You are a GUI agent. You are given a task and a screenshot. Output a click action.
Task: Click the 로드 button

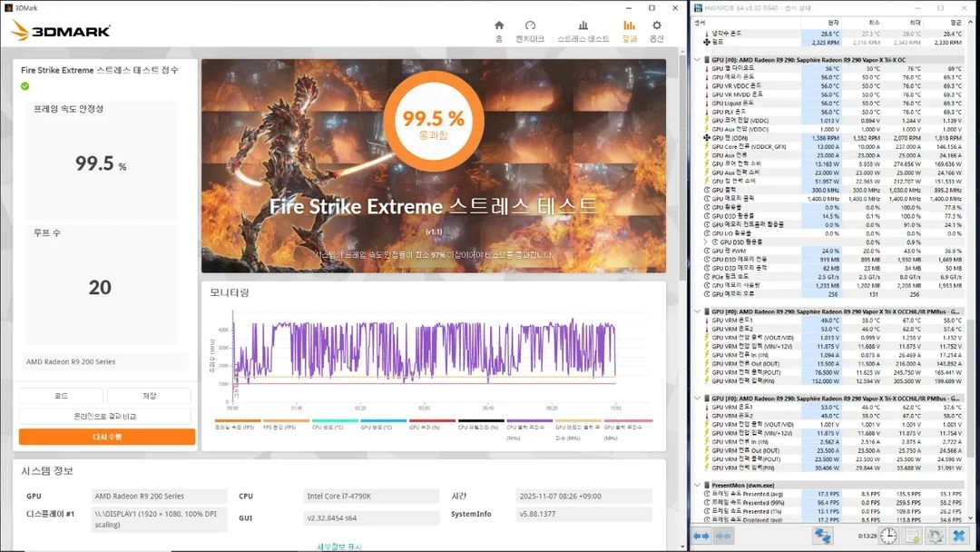[x=61, y=396]
